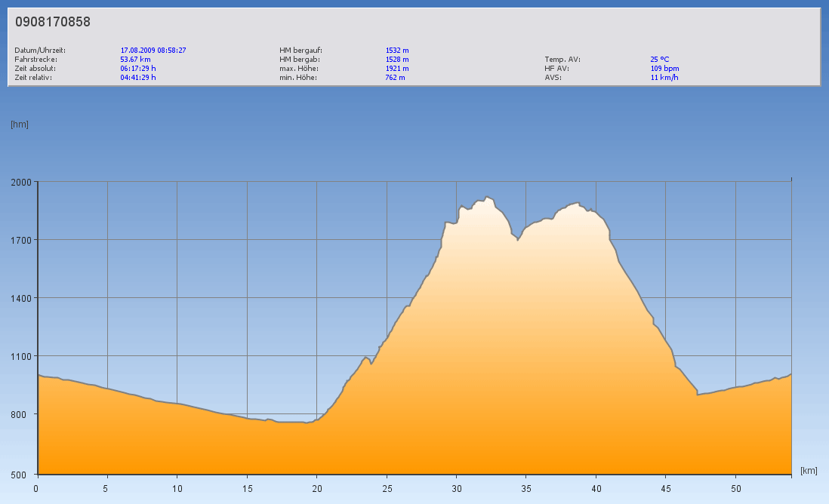Select the Temp. AV value 25 °C
The height and width of the screenshot is (504, 829).
click(x=659, y=59)
